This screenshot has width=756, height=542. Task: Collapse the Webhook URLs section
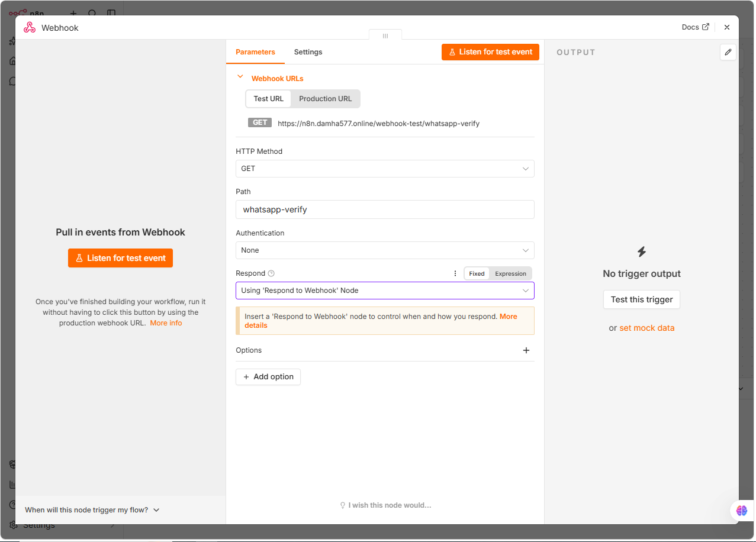[240, 77]
